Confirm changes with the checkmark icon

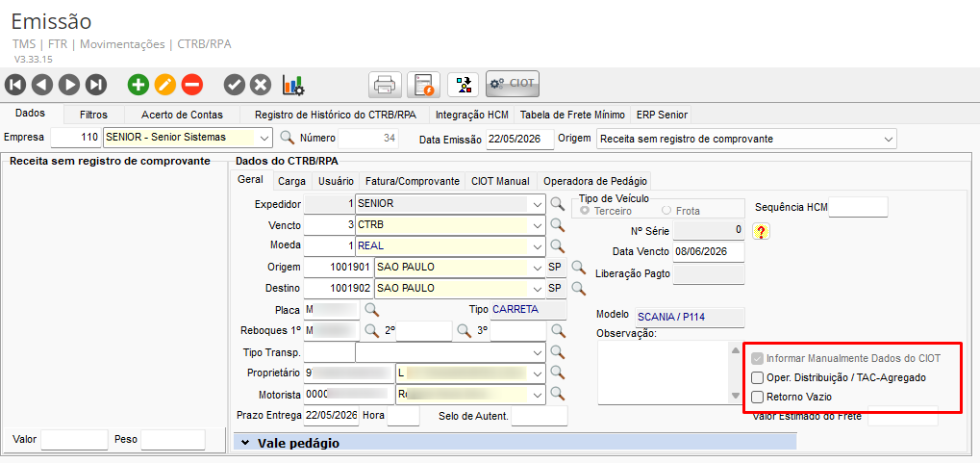point(235,85)
